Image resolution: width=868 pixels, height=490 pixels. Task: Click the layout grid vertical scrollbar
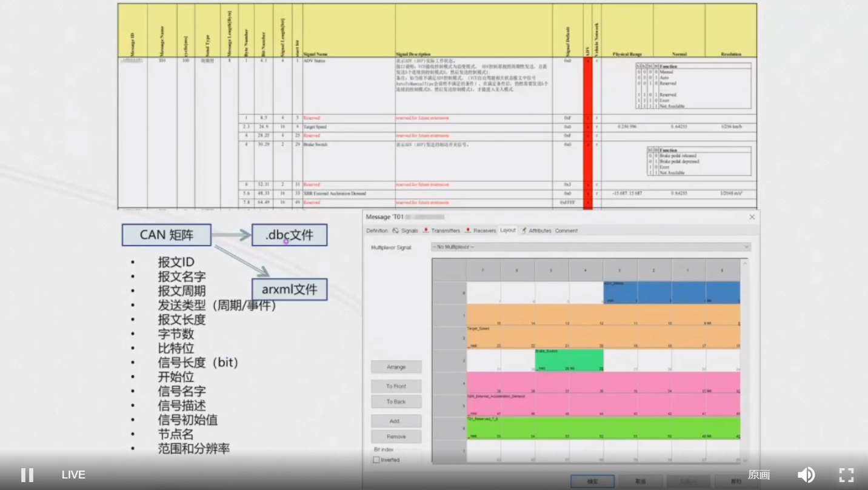click(x=744, y=361)
